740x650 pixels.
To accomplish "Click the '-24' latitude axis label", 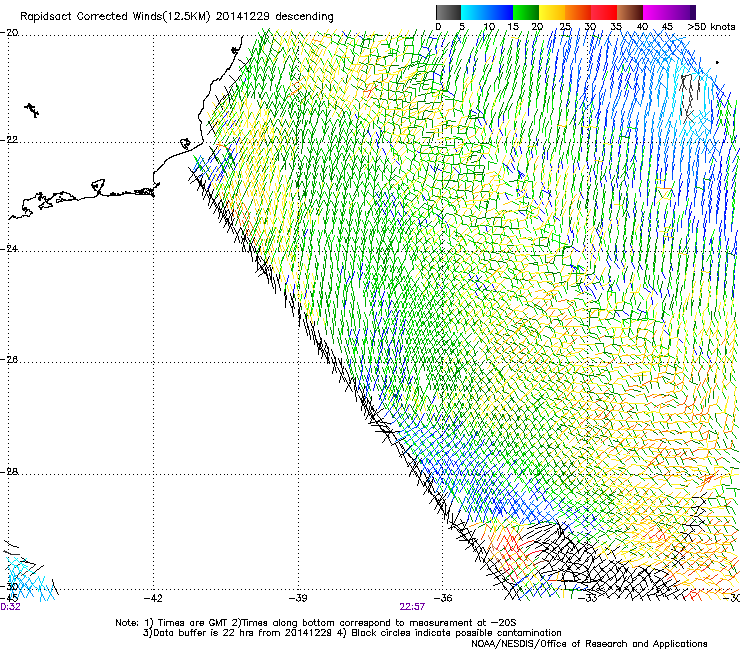I will [x=9, y=249].
